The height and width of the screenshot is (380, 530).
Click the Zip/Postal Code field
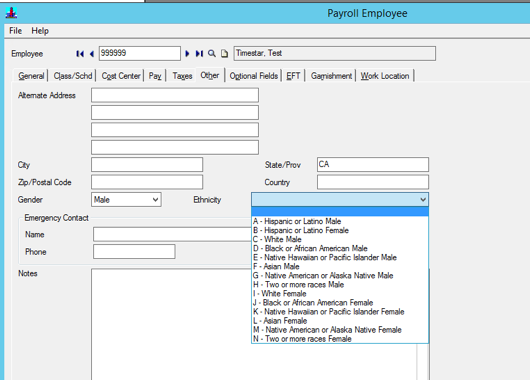click(x=147, y=182)
